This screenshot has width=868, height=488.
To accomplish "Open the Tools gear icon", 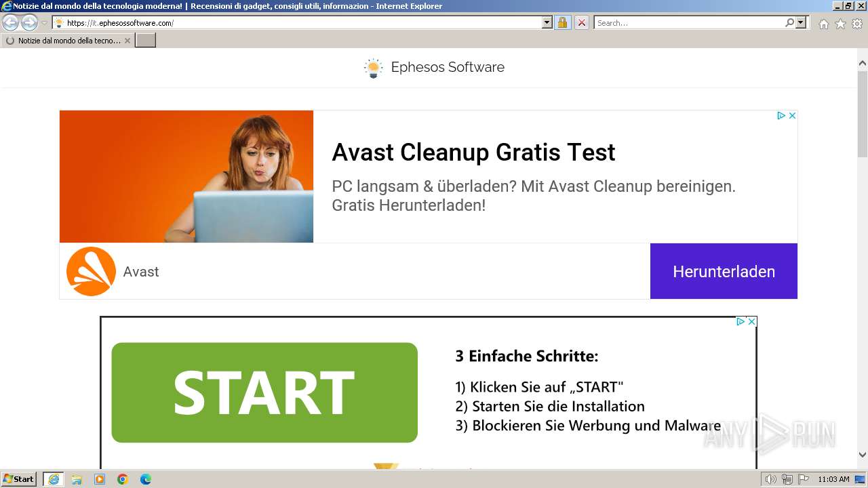I will point(857,24).
